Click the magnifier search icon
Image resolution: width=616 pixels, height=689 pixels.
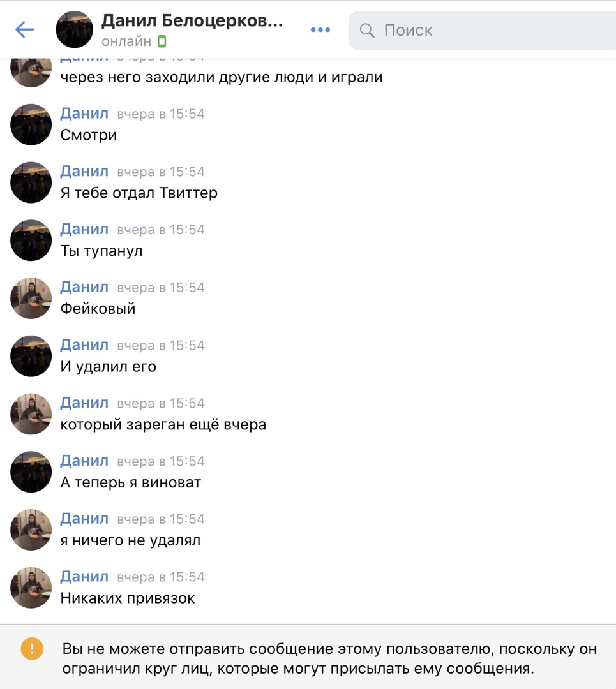pos(366,31)
